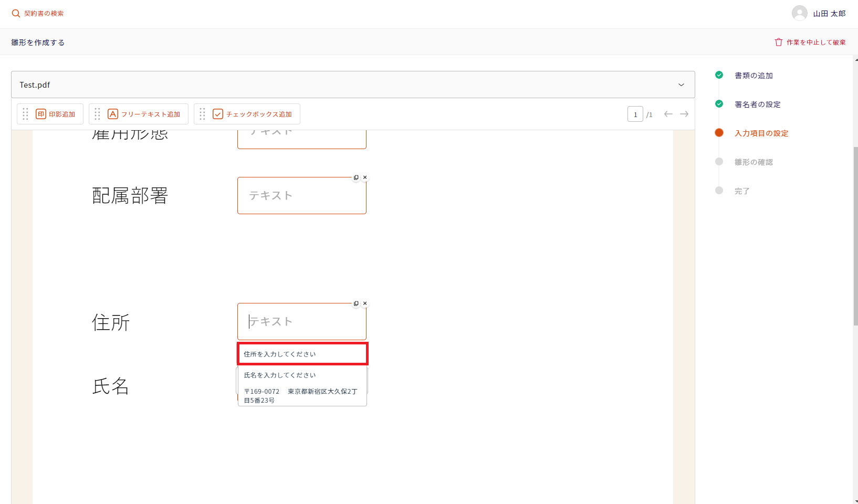Click trash icon to discard work
858x504 pixels.
(778, 42)
